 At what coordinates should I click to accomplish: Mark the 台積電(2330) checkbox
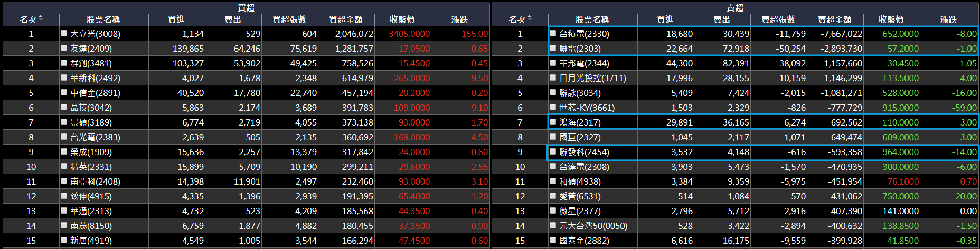(x=553, y=33)
